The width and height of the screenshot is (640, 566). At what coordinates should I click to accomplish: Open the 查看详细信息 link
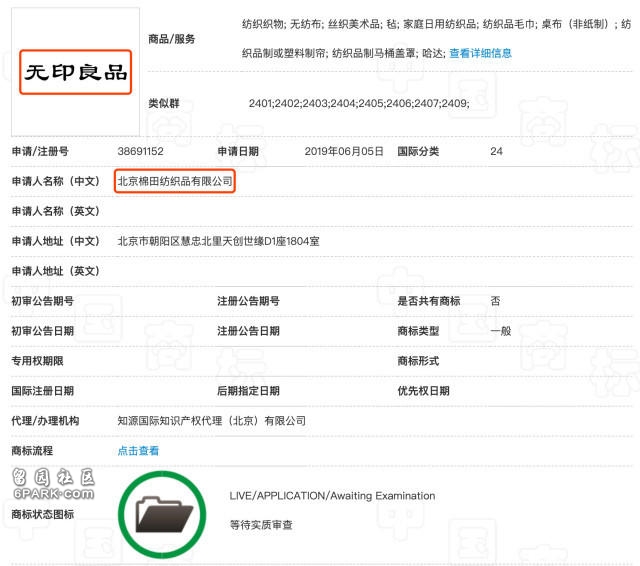click(x=480, y=53)
